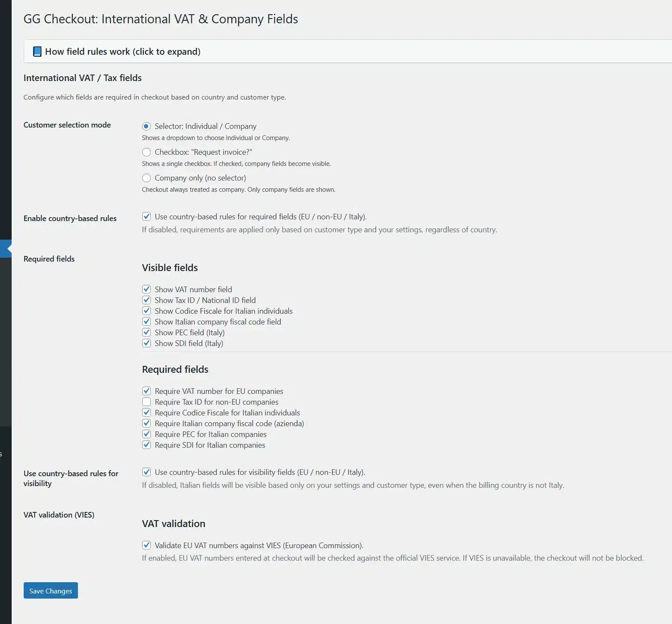Toggle Show Codice Fiscale for Italian individuals

tap(146, 311)
